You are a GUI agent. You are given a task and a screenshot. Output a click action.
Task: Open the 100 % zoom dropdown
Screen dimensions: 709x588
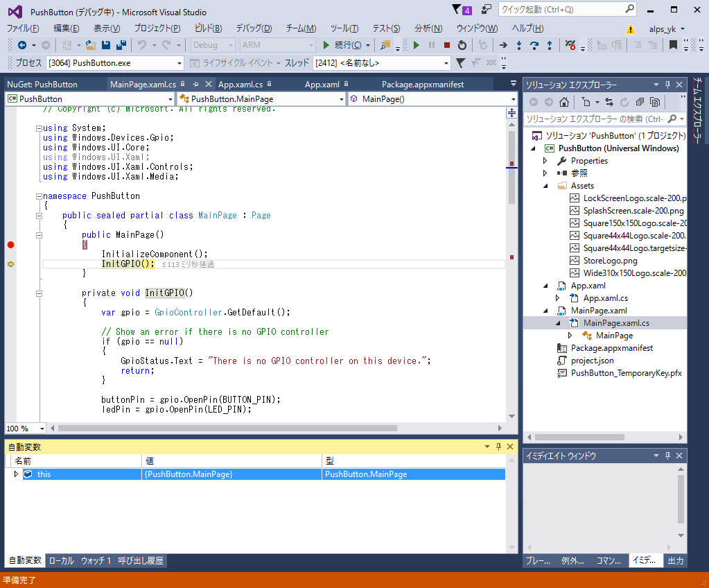(26, 429)
